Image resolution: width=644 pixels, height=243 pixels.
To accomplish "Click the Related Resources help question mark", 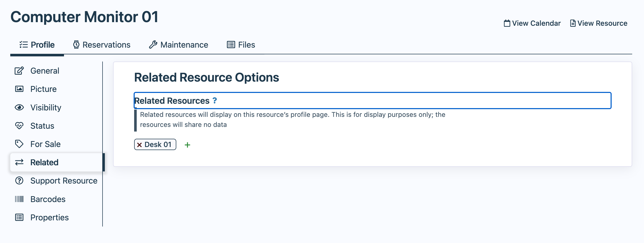I will pos(215,100).
